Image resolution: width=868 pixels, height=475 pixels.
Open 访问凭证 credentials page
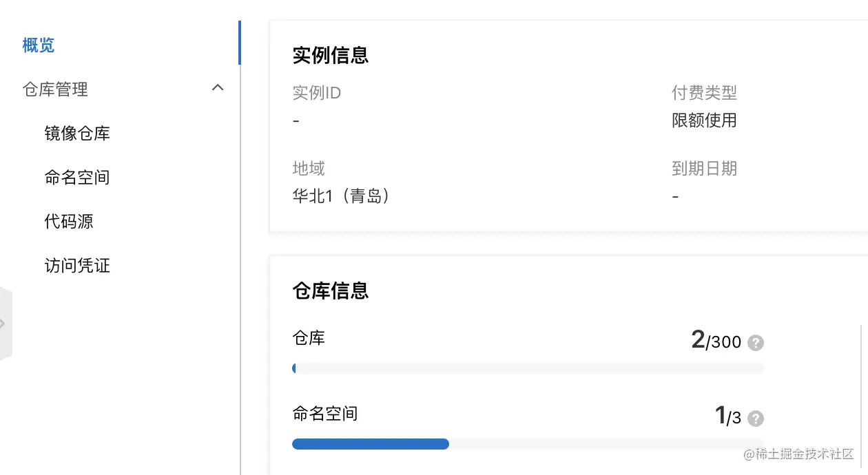point(77,266)
